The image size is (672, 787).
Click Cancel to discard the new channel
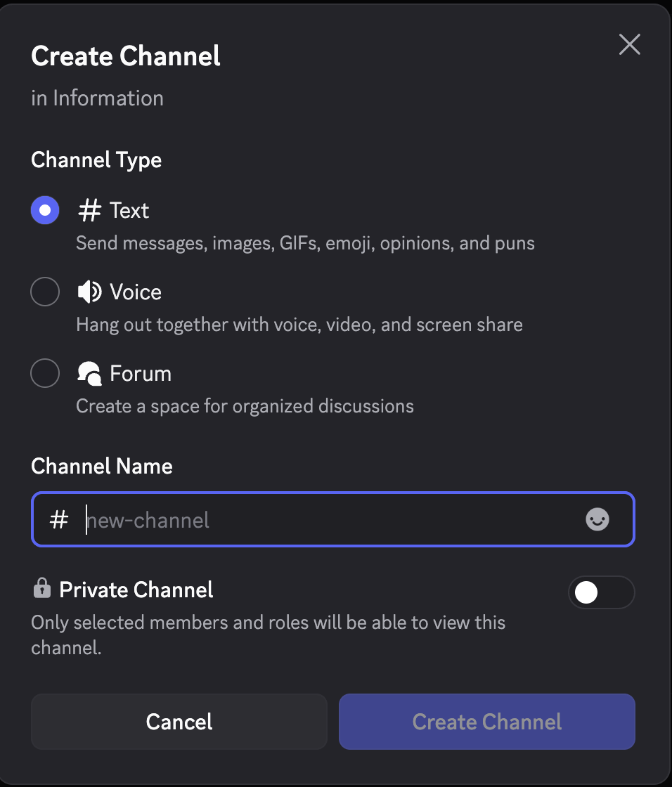[179, 721]
